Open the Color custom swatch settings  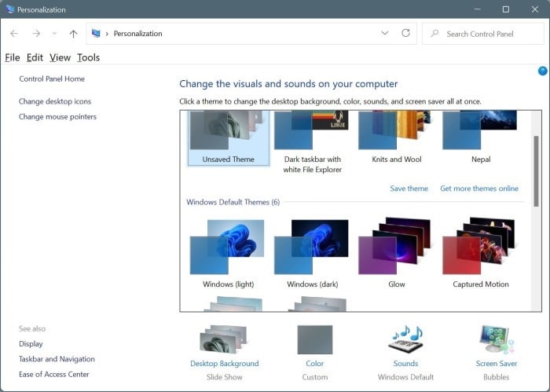(314, 339)
